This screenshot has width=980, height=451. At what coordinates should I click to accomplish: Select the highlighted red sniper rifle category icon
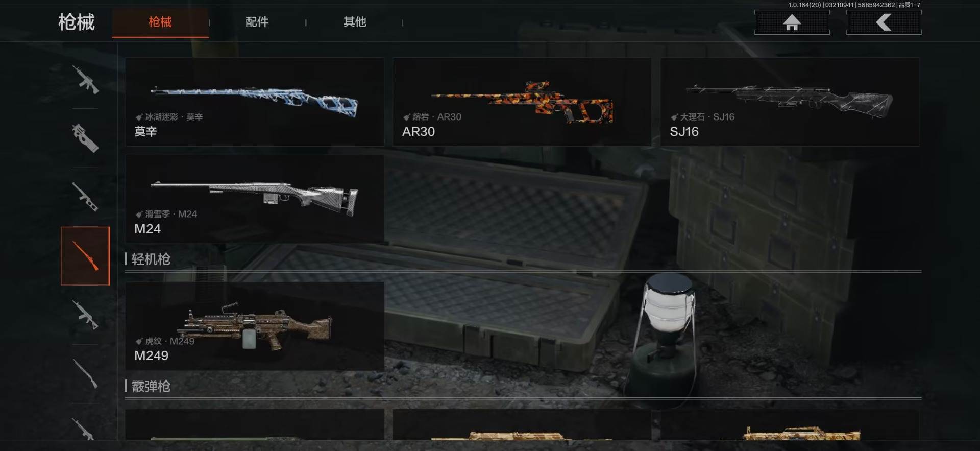(85, 256)
